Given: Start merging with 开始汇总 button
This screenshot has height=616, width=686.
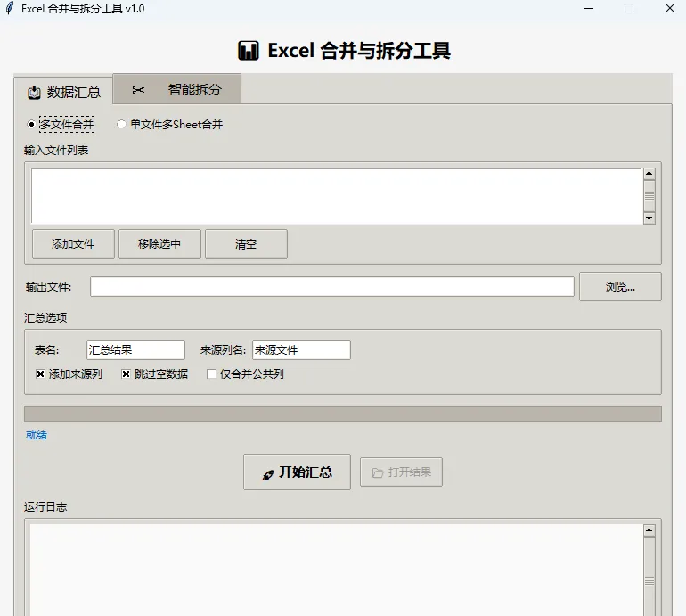Looking at the screenshot, I should click(297, 472).
